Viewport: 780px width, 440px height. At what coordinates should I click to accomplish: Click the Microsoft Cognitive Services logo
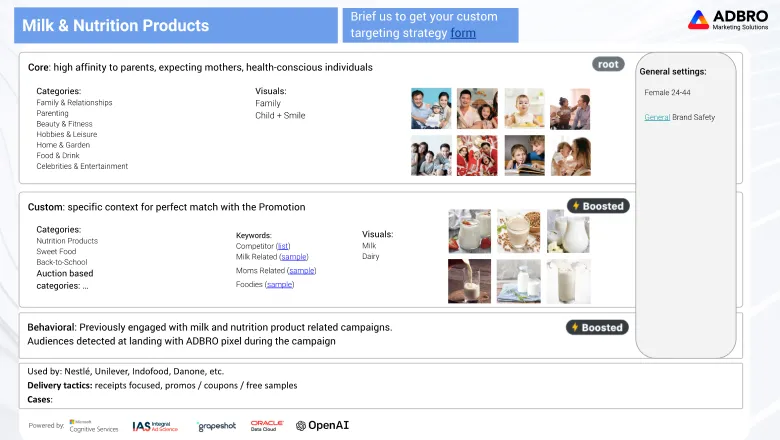point(94,426)
